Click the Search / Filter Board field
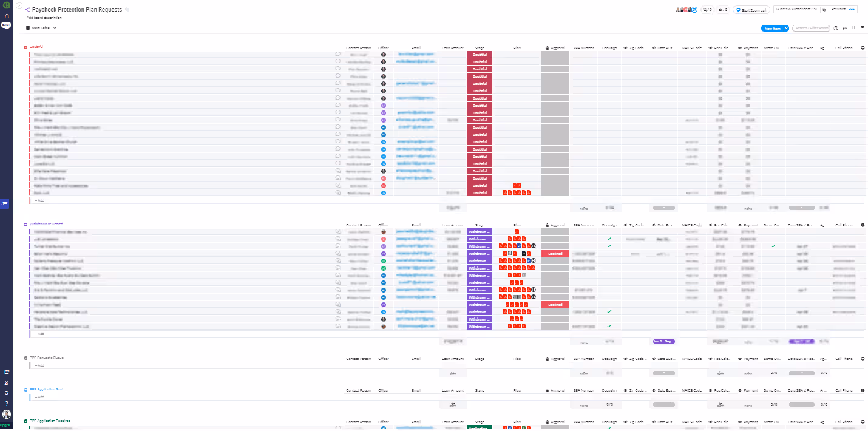The height and width of the screenshot is (431, 868). click(x=812, y=28)
